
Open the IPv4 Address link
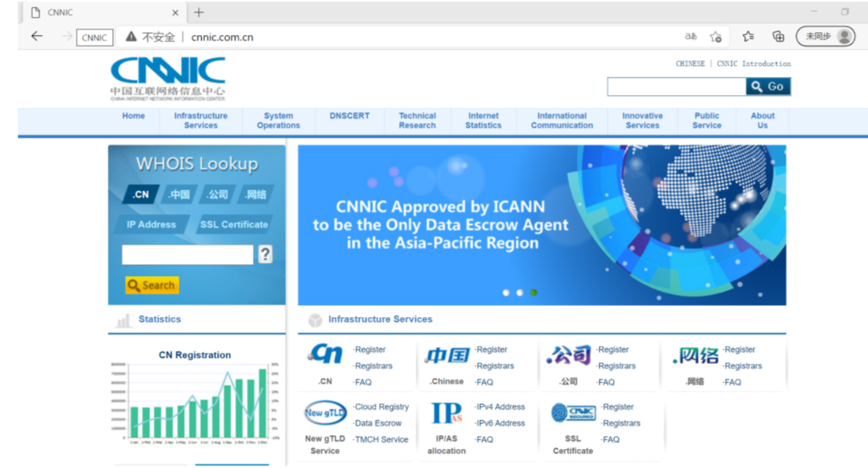click(x=501, y=406)
